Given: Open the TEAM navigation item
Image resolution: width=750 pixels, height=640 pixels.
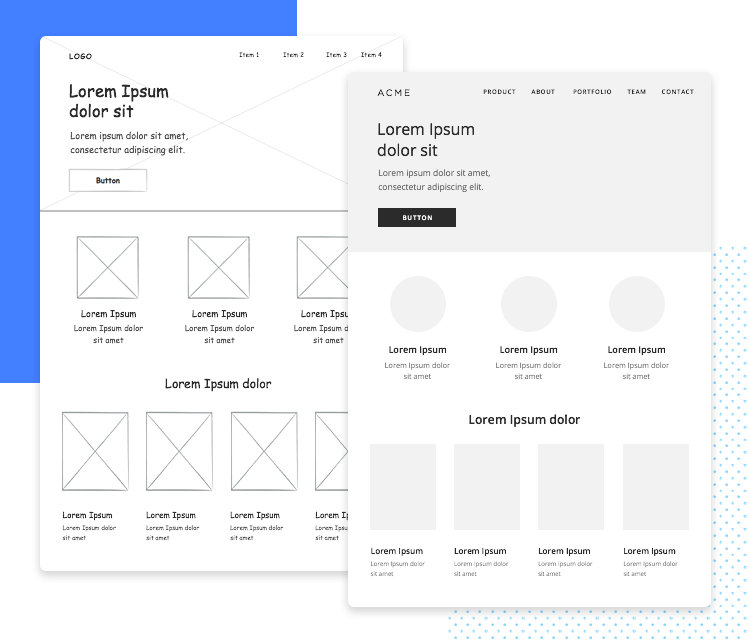Looking at the screenshot, I should coord(636,92).
